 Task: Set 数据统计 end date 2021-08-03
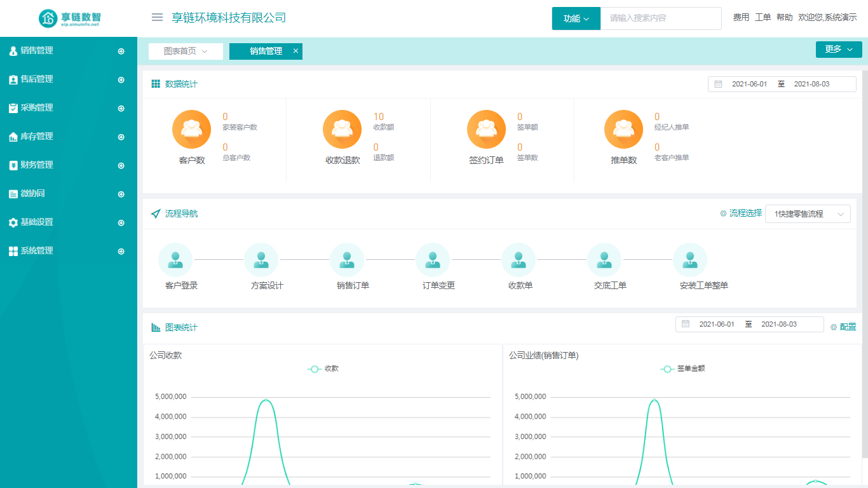tap(811, 84)
